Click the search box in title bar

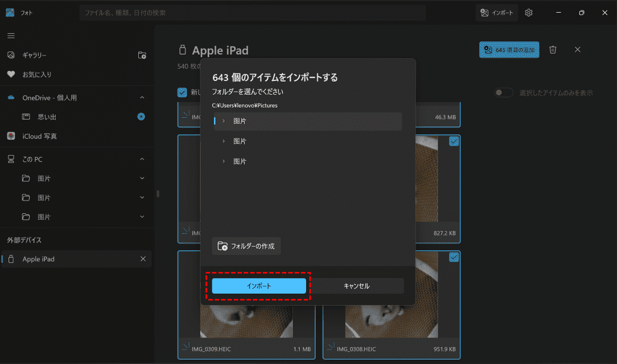[x=252, y=13]
